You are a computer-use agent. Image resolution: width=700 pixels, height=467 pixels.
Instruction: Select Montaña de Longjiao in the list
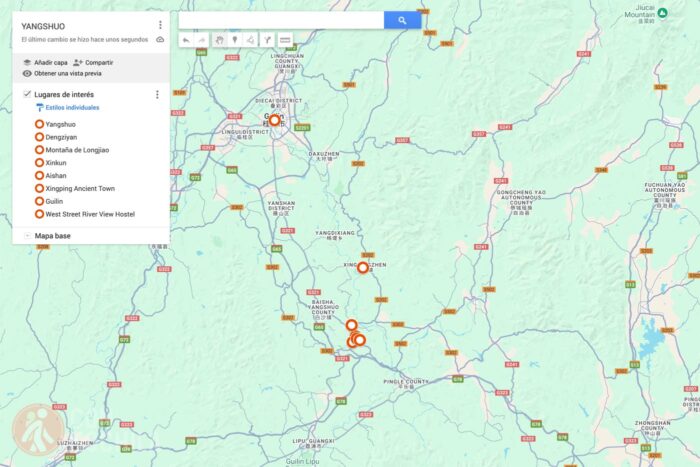click(x=77, y=150)
